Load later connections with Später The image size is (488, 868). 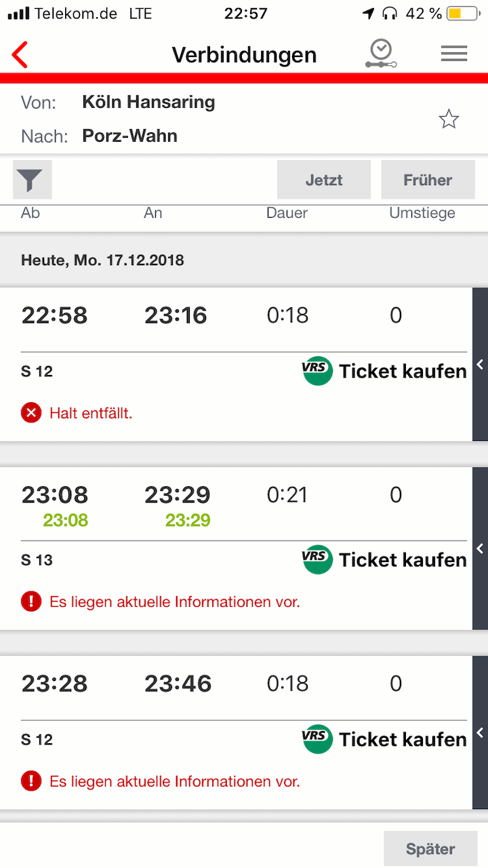[x=430, y=849]
